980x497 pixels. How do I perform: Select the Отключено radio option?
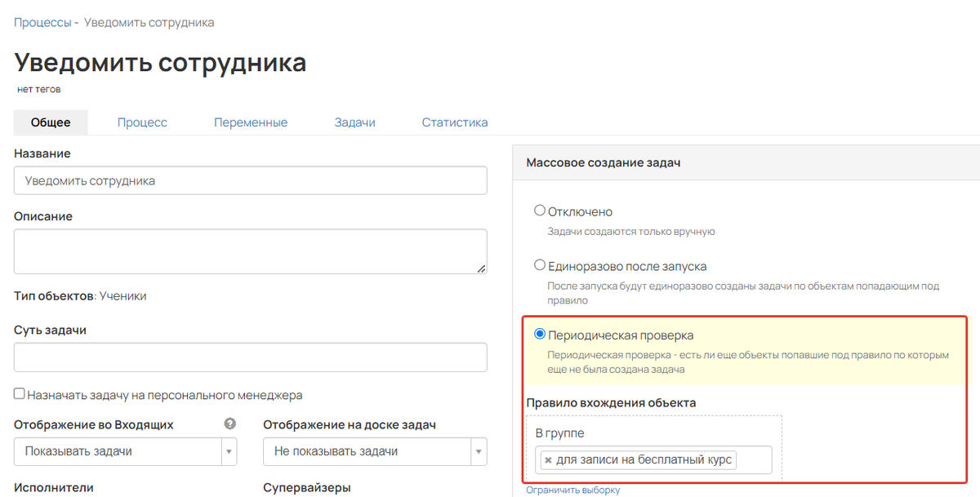coord(539,211)
